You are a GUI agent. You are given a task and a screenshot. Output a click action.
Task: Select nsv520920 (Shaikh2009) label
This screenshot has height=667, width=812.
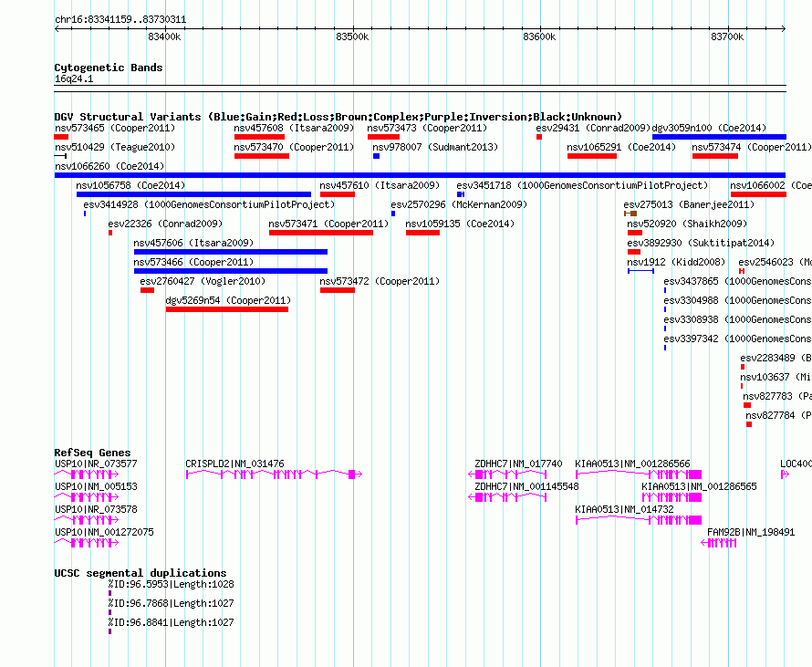(687, 224)
